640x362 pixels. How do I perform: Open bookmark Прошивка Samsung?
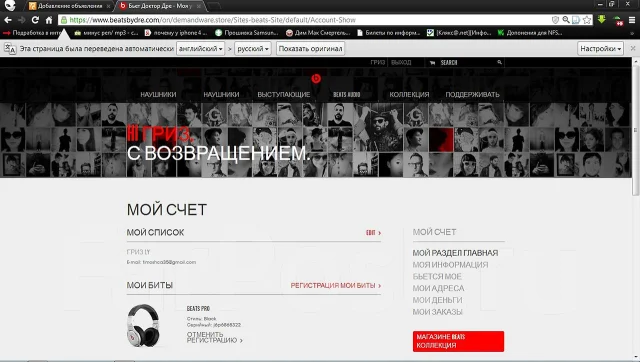(x=247, y=33)
